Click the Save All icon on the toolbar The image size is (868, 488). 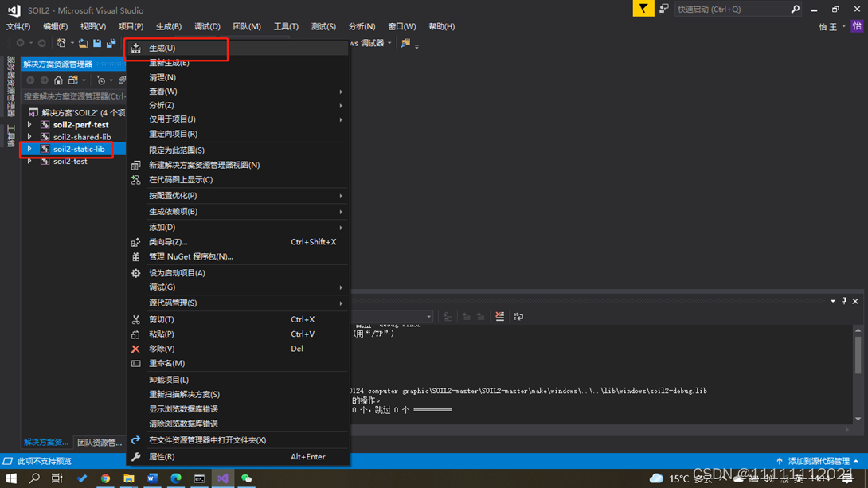point(111,42)
